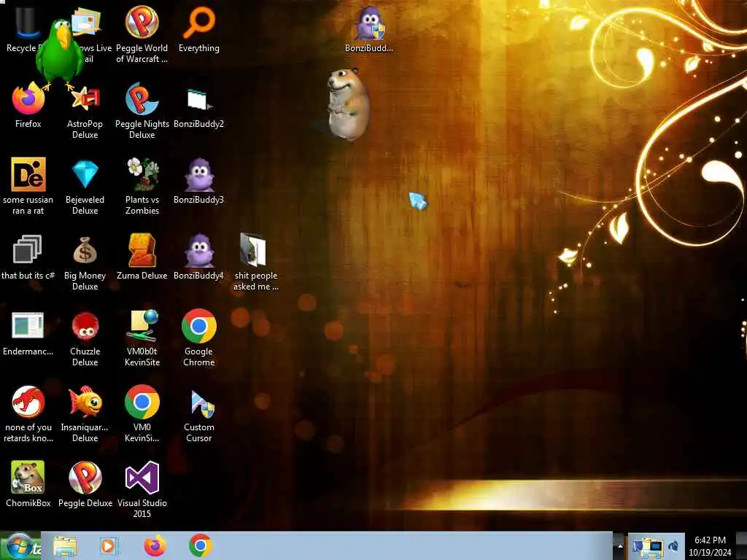This screenshot has width=747, height=560.
Task: Open Windows Media Player taskbar button
Action: (109, 545)
